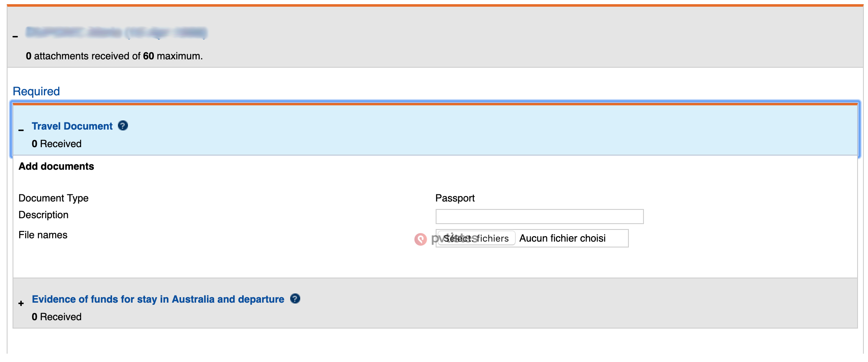Click '0 Received' under Travel Document
Screen dimensions: 868x362
pos(56,144)
